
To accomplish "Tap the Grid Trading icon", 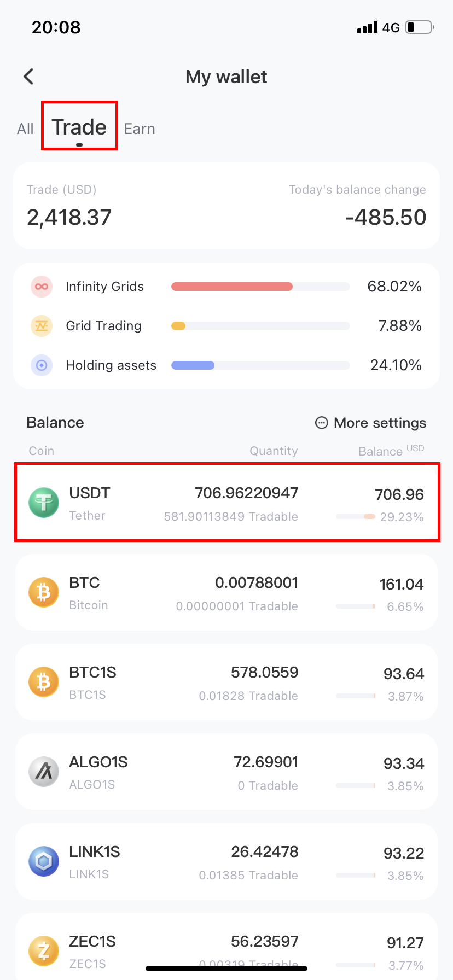I will pos(42,326).
